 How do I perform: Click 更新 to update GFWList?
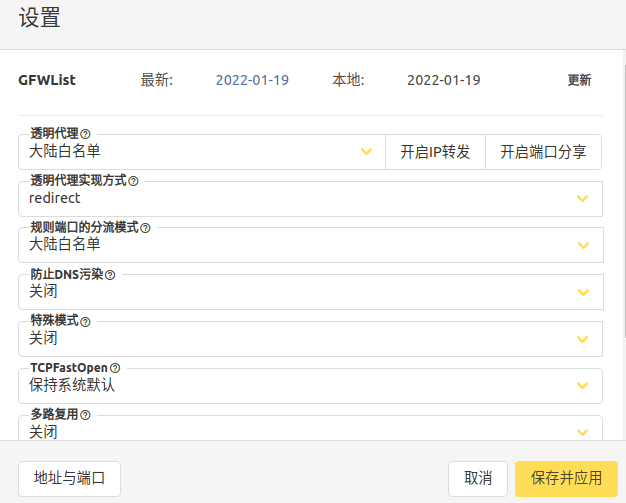(x=579, y=80)
